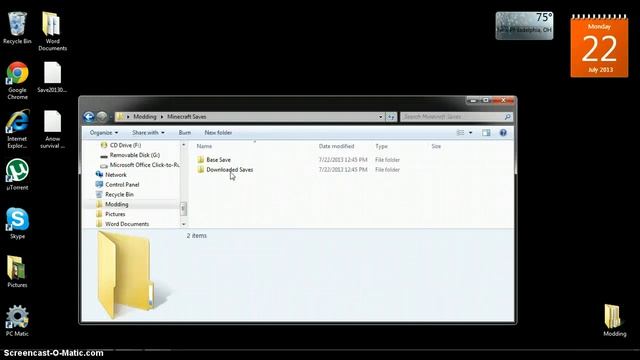The image size is (640, 360).
Task: Open the Modding folder desktop icon
Action: [614, 320]
